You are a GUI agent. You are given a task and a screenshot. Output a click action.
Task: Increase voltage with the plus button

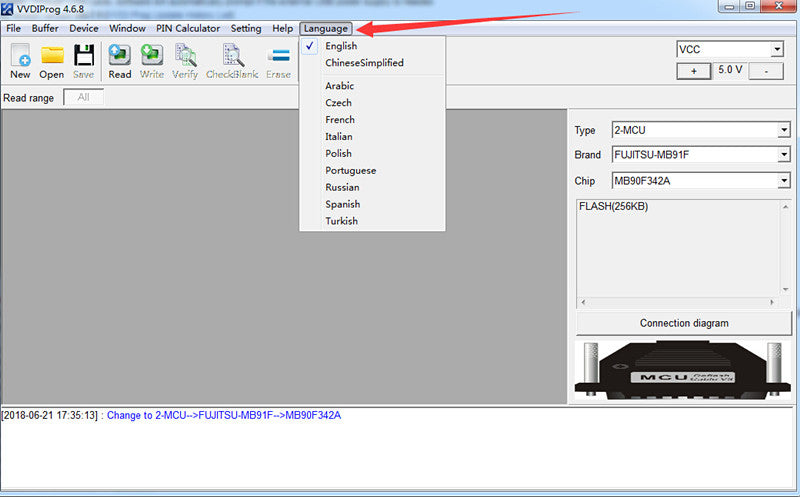pyautogui.click(x=693, y=71)
